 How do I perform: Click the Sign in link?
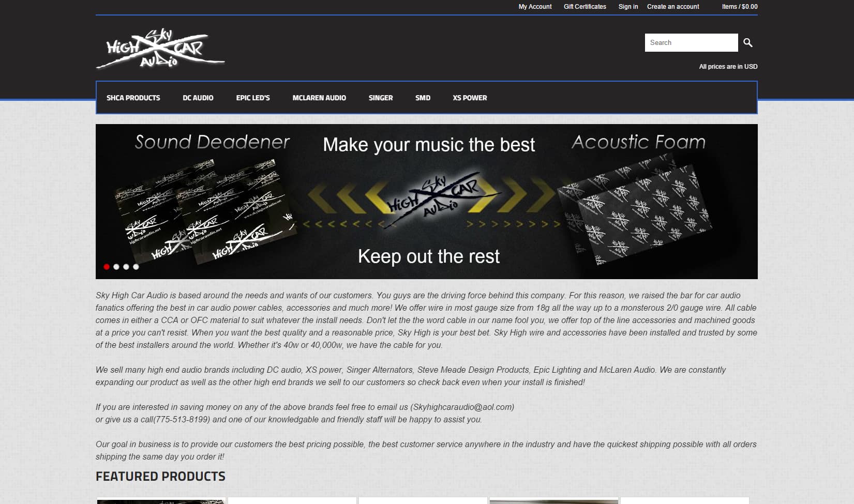628,7
